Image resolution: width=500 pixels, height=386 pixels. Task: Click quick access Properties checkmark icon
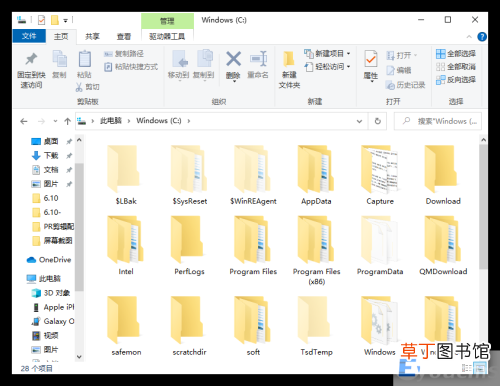tap(41, 20)
